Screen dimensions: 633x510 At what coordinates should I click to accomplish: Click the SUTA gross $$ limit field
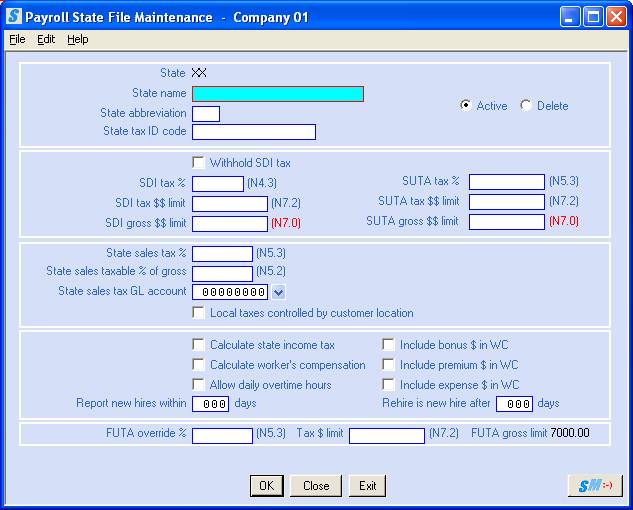point(507,222)
